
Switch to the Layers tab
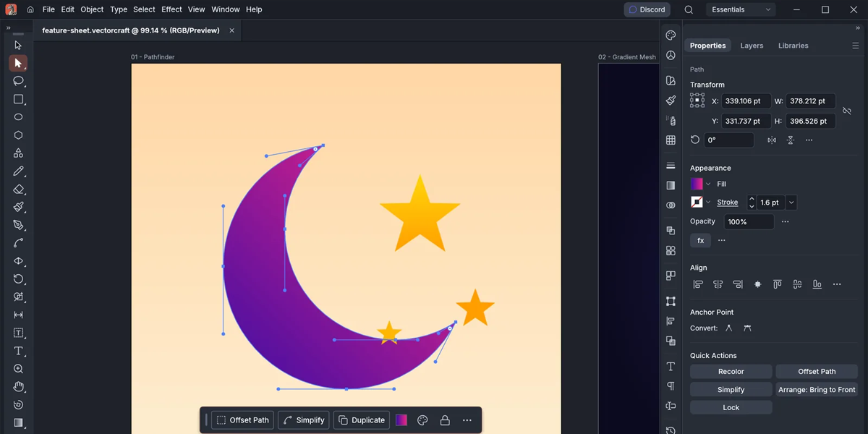pyautogui.click(x=752, y=46)
